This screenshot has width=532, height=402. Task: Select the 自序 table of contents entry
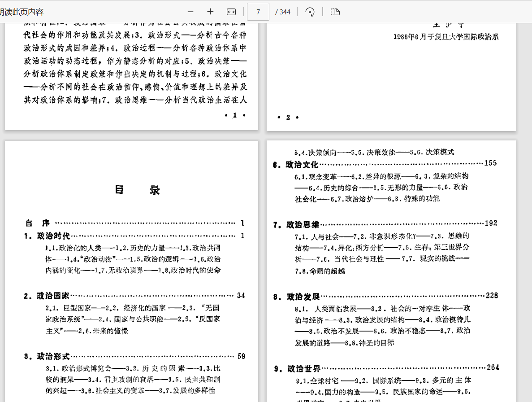point(38,223)
